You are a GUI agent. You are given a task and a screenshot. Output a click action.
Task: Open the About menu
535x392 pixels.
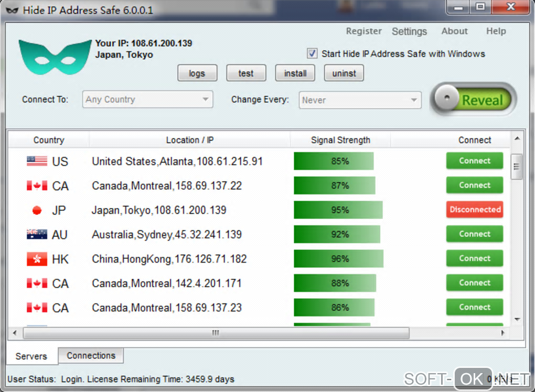coord(454,31)
